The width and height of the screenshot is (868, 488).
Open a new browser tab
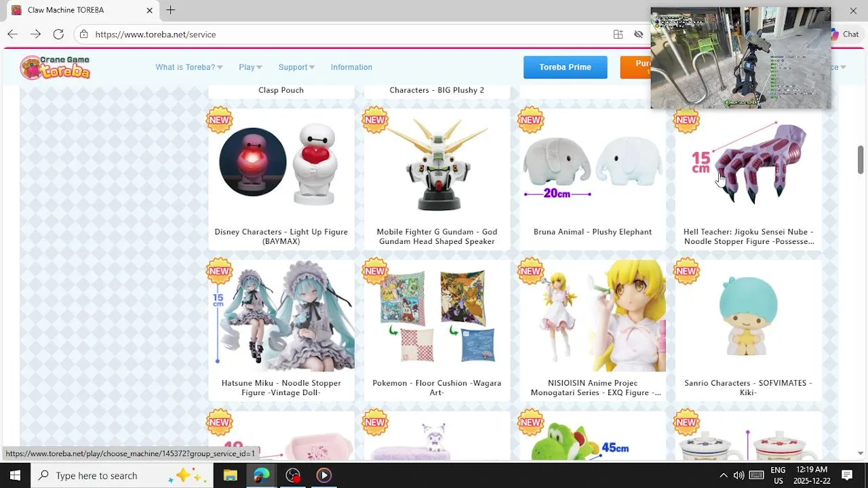(x=171, y=10)
